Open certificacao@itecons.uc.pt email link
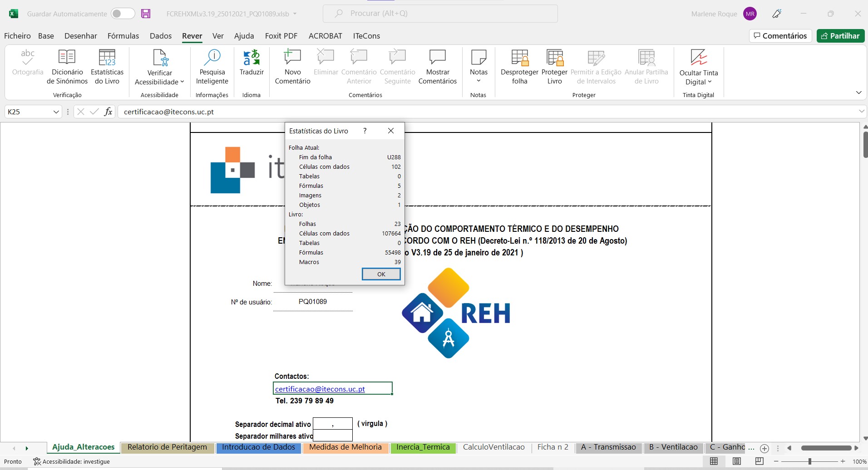 point(320,389)
